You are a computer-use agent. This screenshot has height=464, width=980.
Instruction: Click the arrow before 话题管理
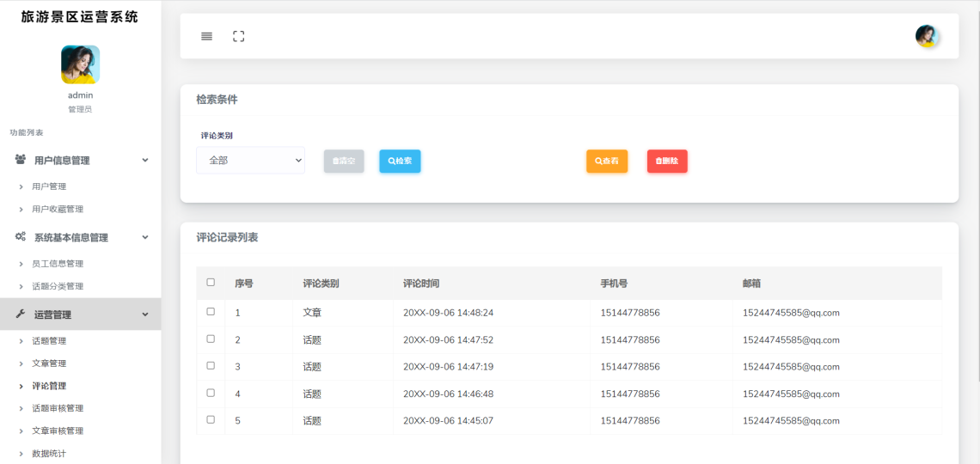click(x=21, y=342)
